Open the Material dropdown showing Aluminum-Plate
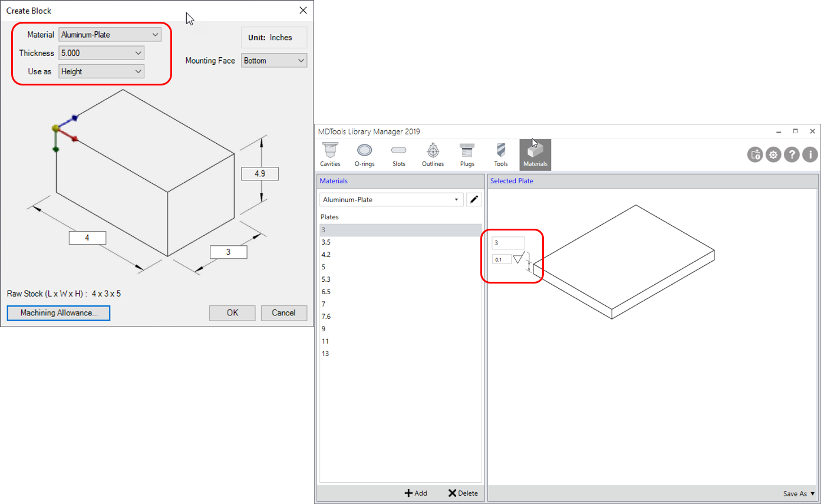The height and width of the screenshot is (504, 821). (110, 34)
